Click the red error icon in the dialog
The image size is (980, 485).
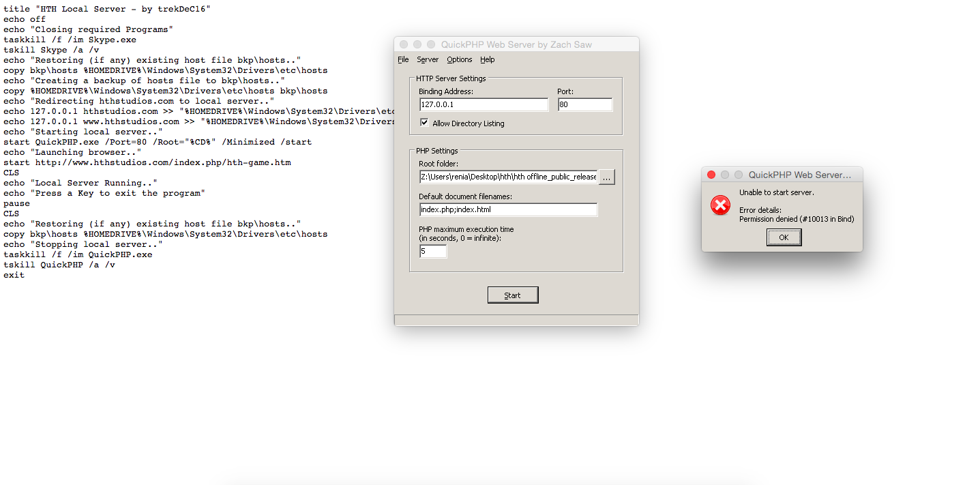coord(720,205)
